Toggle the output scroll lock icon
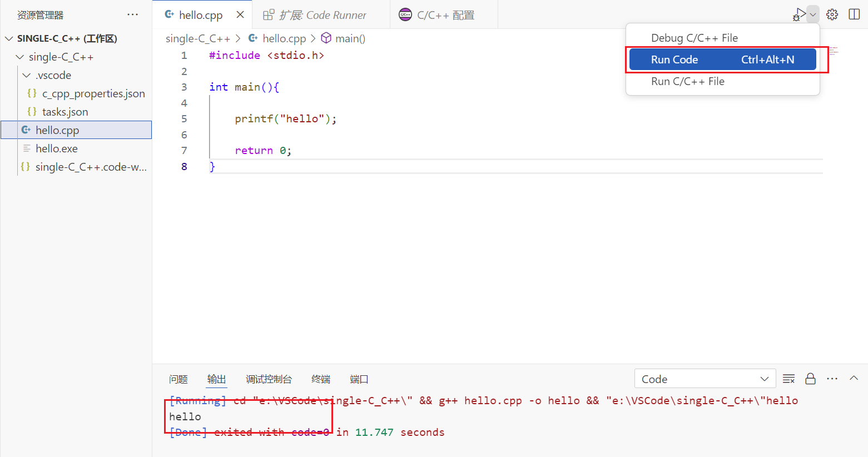This screenshot has width=868, height=457. (x=810, y=379)
